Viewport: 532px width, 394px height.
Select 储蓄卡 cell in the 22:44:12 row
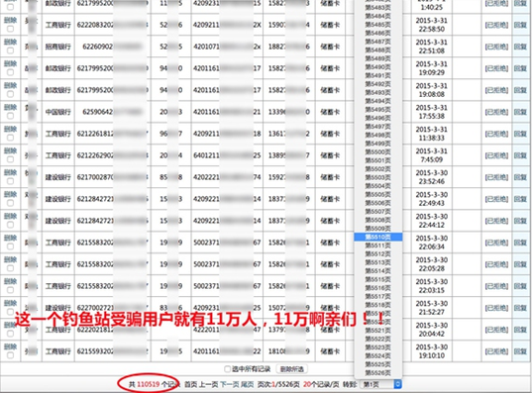coord(330,221)
